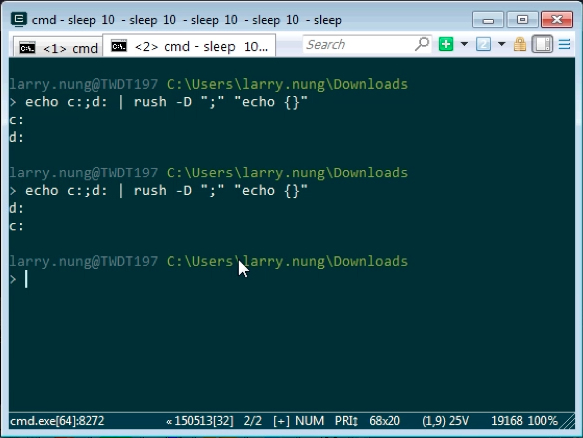Toggle the [+] status bar indicator
This screenshot has height=438, width=583.
pyautogui.click(x=281, y=421)
